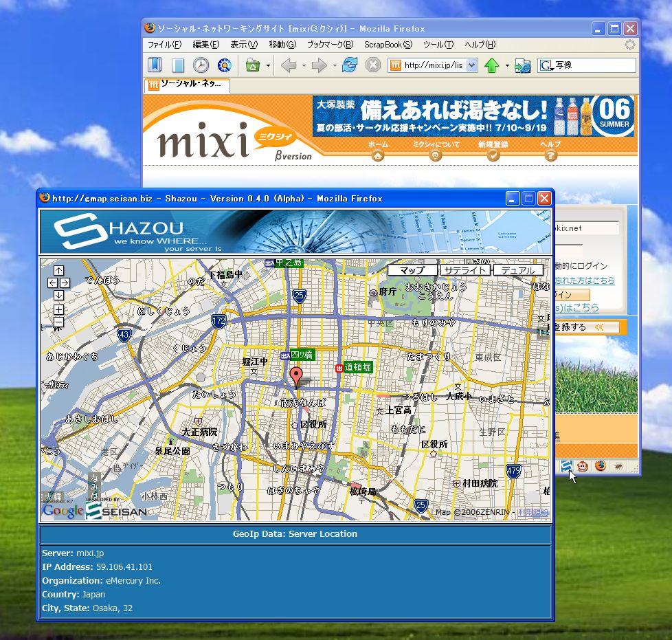This screenshot has width=672, height=640.
Task: Click the Otsuka 備えあれば渇きなし banner ad on mixi
Action: pos(473,115)
